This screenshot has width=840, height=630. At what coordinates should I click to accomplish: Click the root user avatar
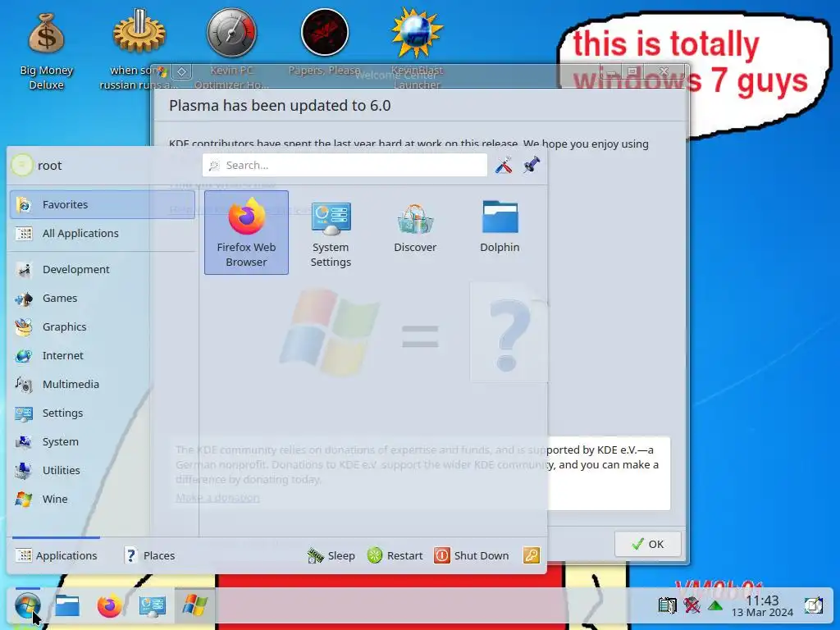22,165
